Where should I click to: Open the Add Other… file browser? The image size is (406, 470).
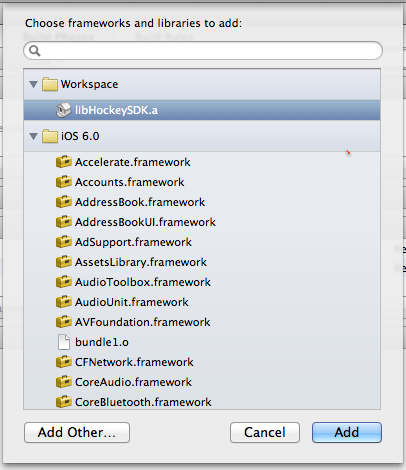(x=77, y=432)
